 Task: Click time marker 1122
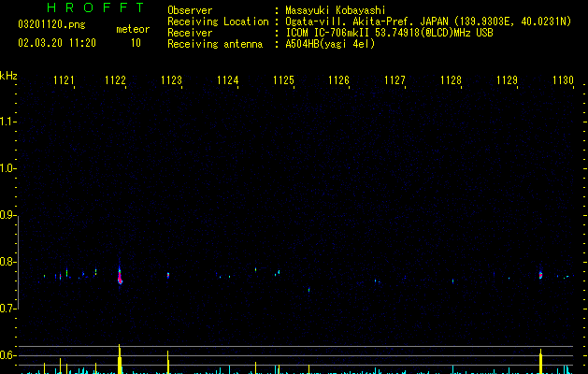point(115,80)
